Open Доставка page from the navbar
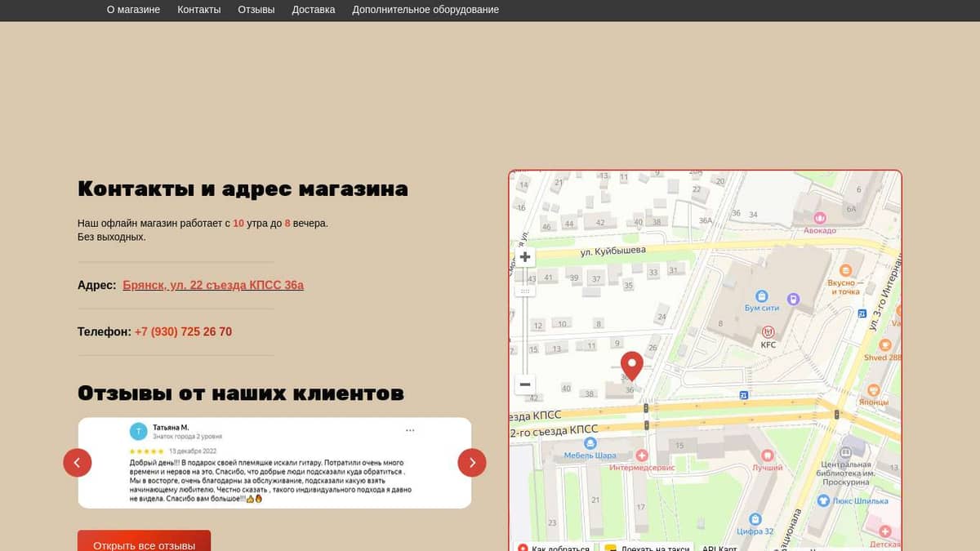The width and height of the screenshot is (980, 551). [314, 10]
